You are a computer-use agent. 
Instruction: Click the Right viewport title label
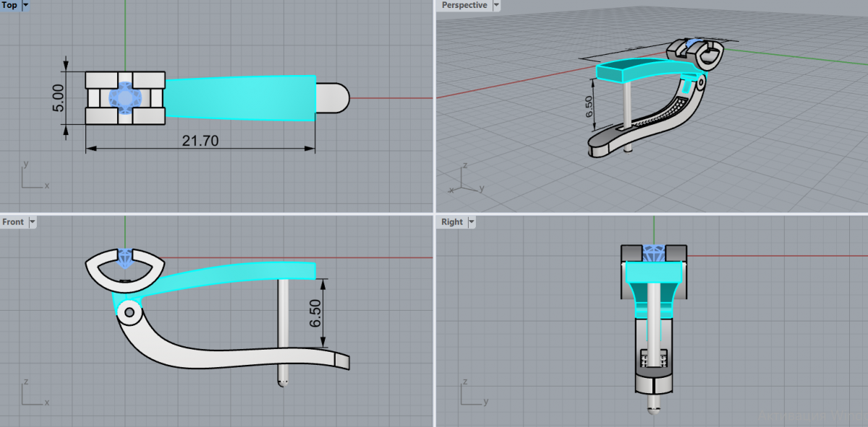click(452, 222)
